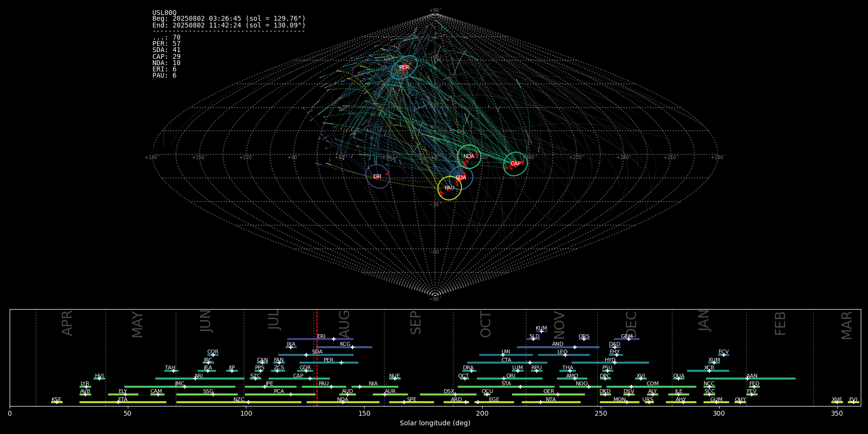Click the ECV shower label in the timeline

click(x=723, y=352)
